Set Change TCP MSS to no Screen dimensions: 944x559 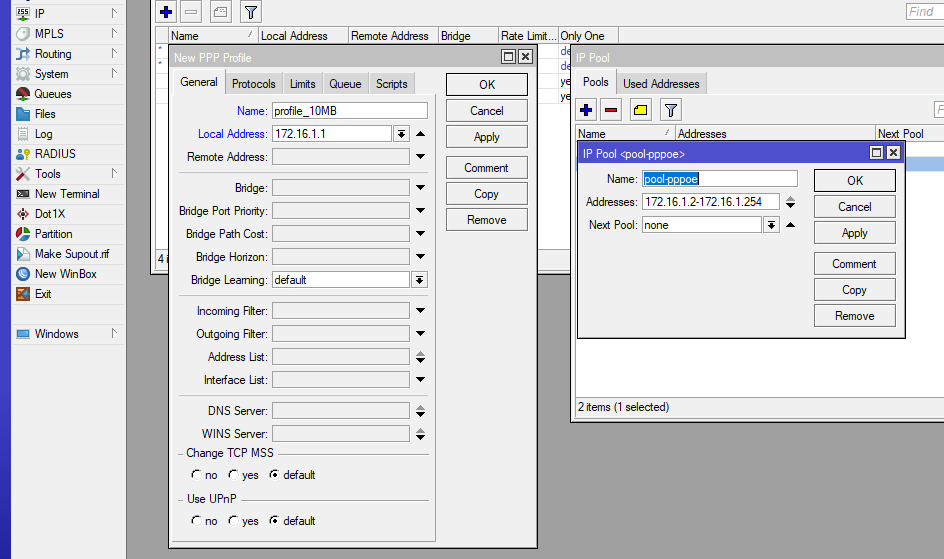[196, 475]
